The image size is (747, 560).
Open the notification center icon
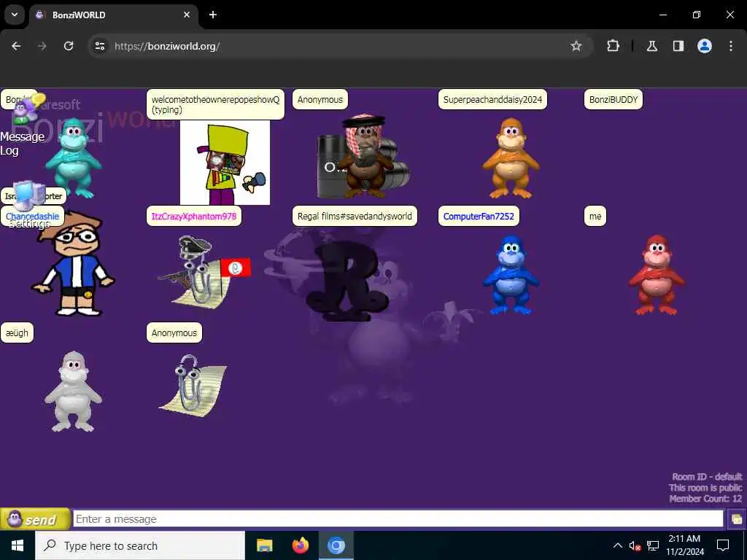coord(723,545)
